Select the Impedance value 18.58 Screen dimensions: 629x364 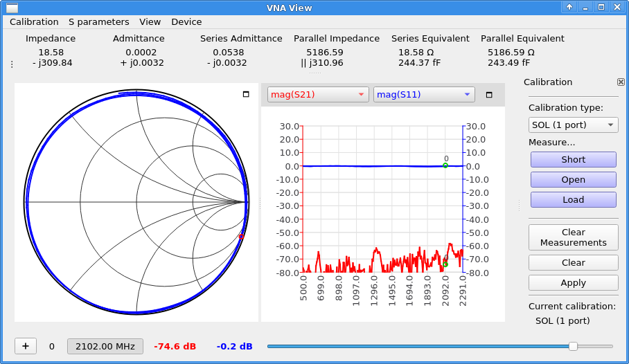point(51,53)
